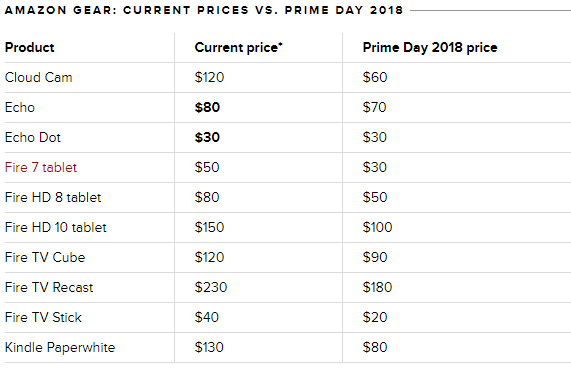The width and height of the screenshot is (571, 376).
Task: Click Fire TV Recast $180 Prime Day price
Action: tap(377, 287)
